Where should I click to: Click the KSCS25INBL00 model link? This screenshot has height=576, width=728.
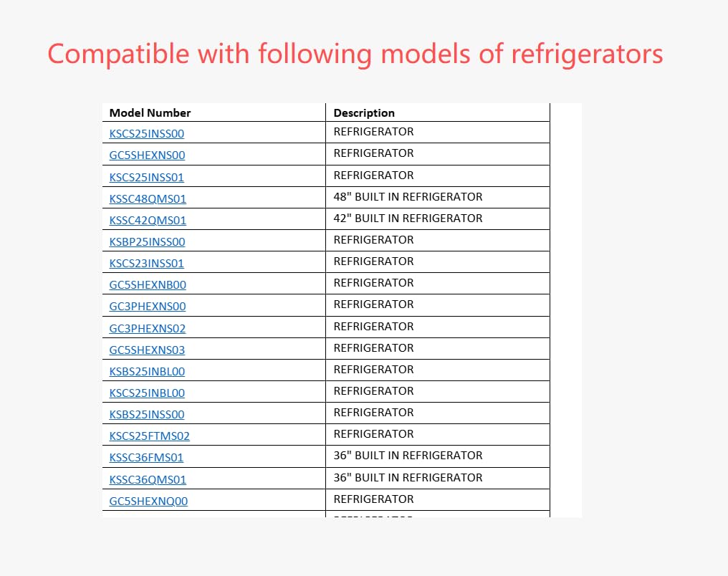pyautogui.click(x=147, y=393)
